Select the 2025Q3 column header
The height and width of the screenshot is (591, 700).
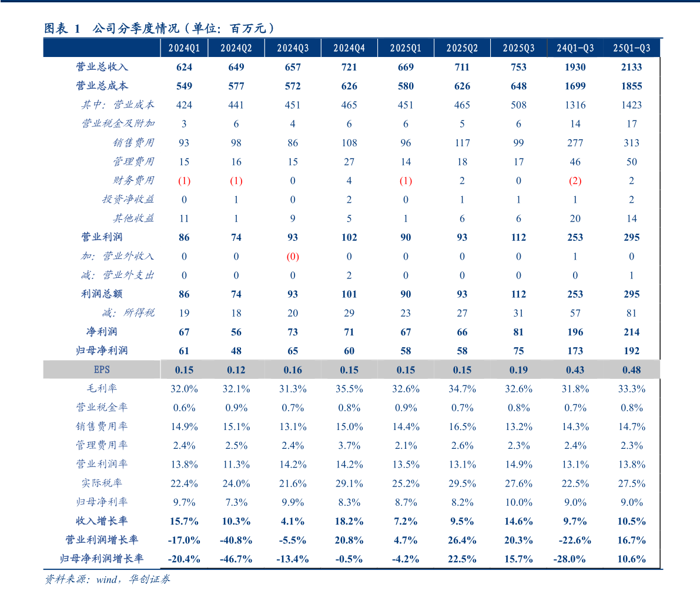tap(518, 48)
